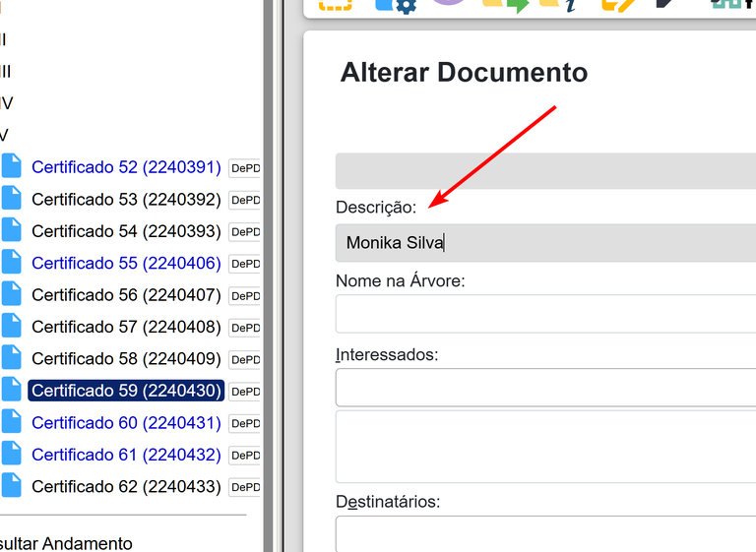Open Certificado 54 (2240393) in the tree
This screenshot has width=756, height=552.
[x=126, y=231]
